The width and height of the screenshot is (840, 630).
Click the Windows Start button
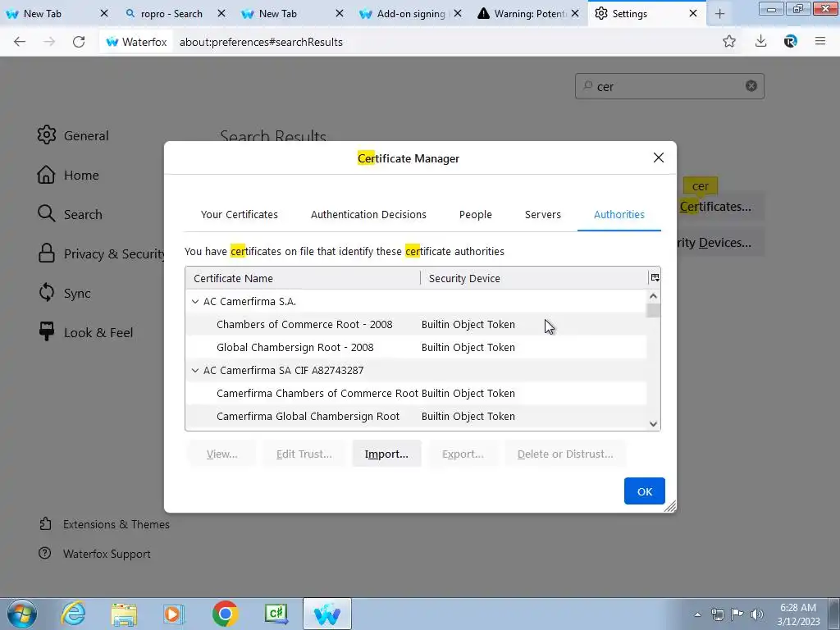coord(21,614)
